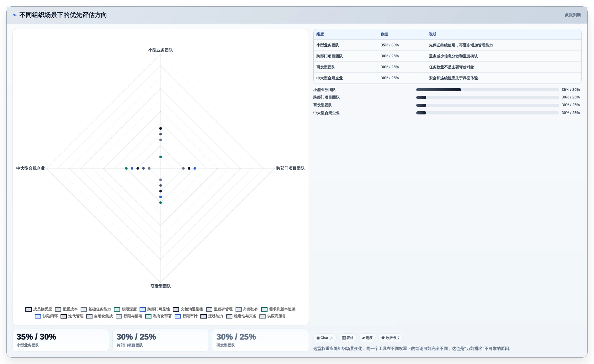This screenshot has height=364, width=594.
Task: Select the 数据卡片 chip
Action: pyautogui.click(x=390, y=338)
